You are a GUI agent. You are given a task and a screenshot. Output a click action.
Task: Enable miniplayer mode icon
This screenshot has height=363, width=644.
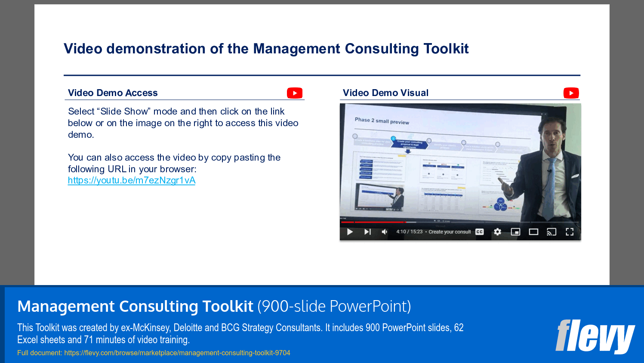515,232
